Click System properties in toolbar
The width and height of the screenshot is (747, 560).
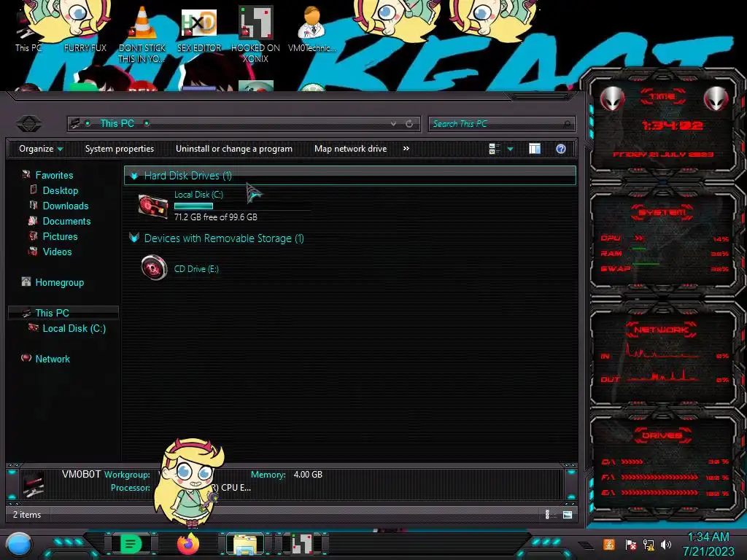119,149
